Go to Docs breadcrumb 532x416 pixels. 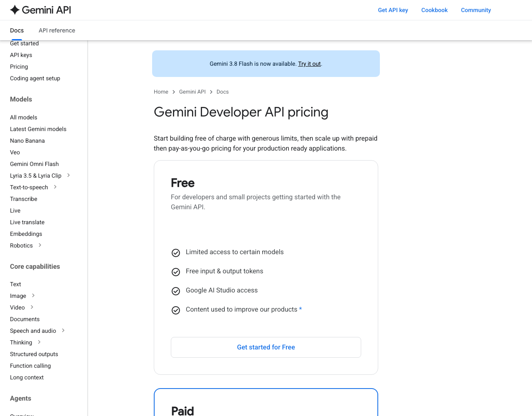click(x=222, y=92)
